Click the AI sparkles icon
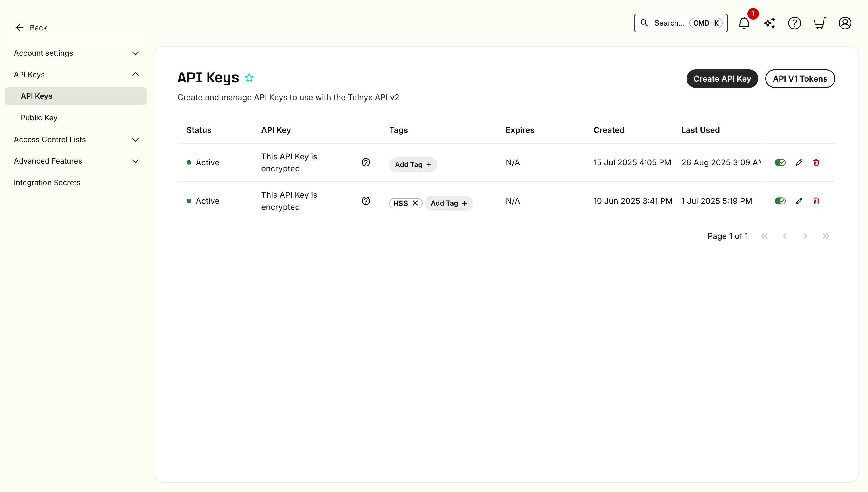Image resolution: width=868 pixels, height=492 pixels. point(769,23)
